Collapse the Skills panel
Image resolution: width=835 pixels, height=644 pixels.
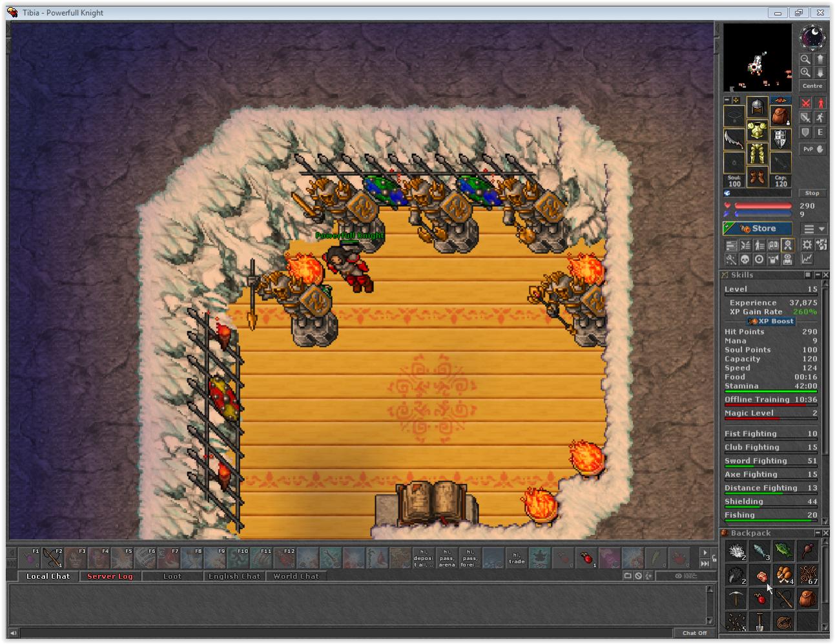point(817,275)
